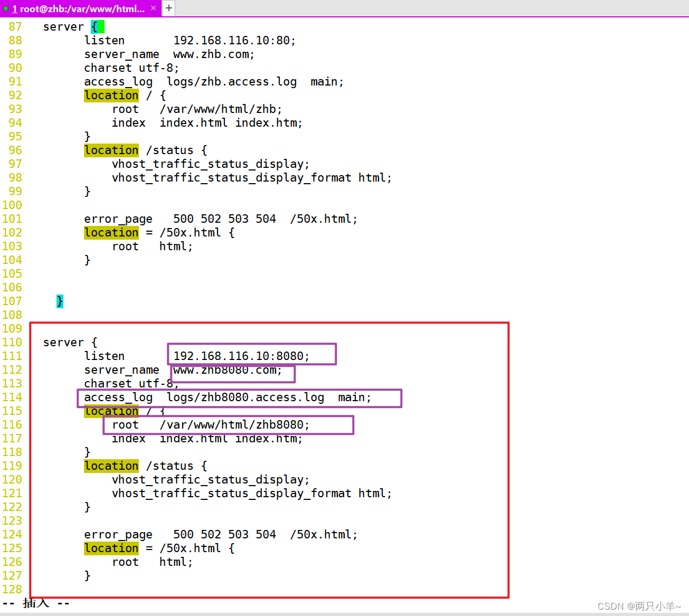
Task: Click highlighted location keyword on line 96
Action: point(111,150)
